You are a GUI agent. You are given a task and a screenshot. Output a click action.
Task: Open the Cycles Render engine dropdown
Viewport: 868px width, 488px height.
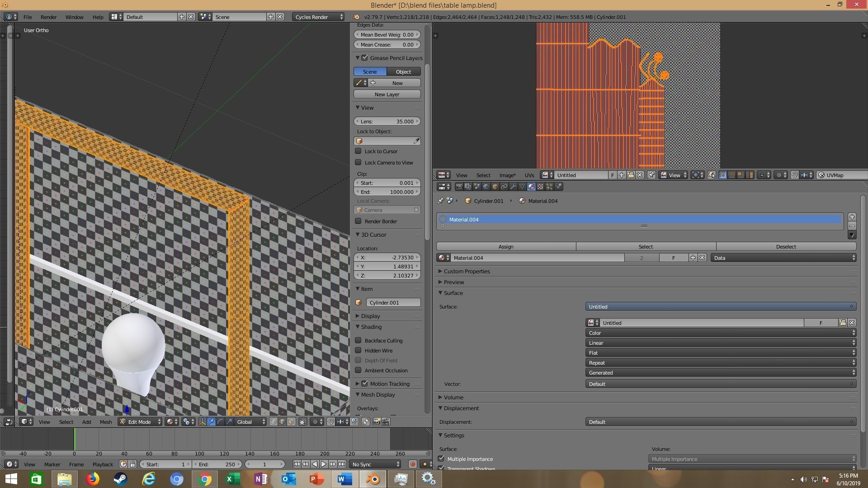tap(318, 17)
